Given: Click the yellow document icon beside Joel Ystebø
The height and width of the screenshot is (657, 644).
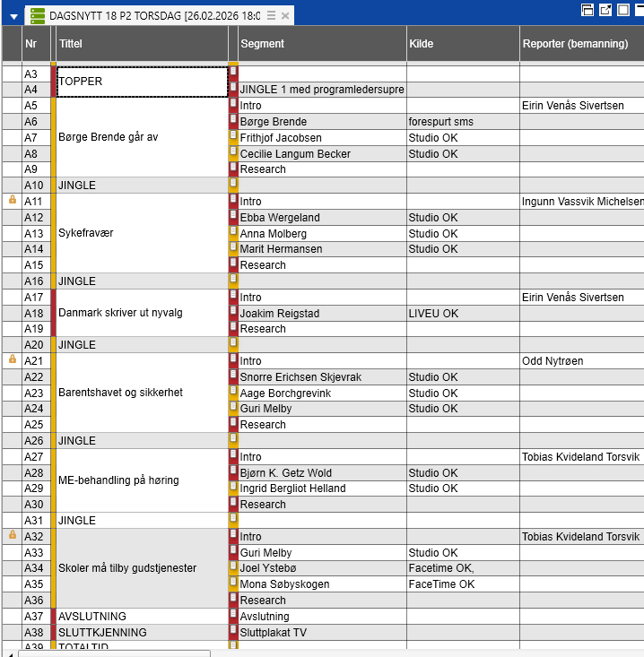Looking at the screenshot, I should [233, 567].
